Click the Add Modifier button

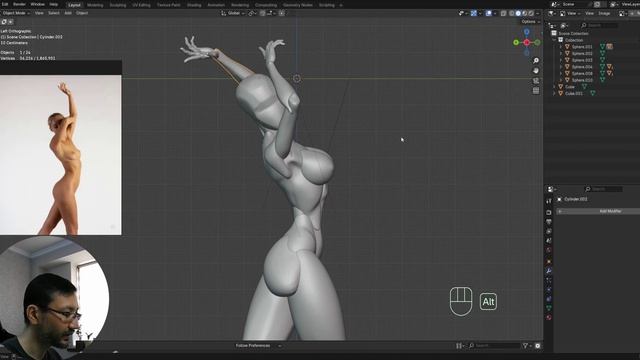[x=598, y=211]
